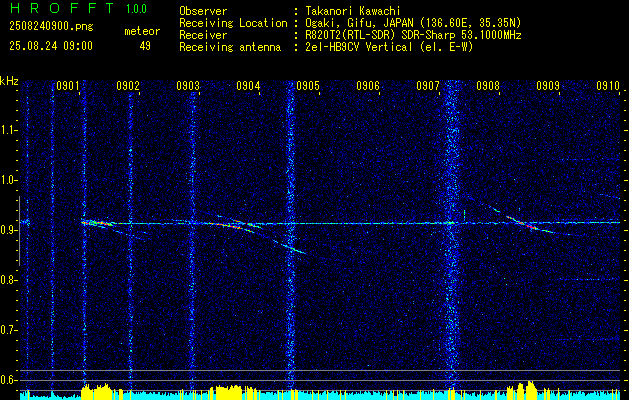This screenshot has height=400, width=629.
Task: Click the 0910 time marker
Action: (x=608, y=85)
